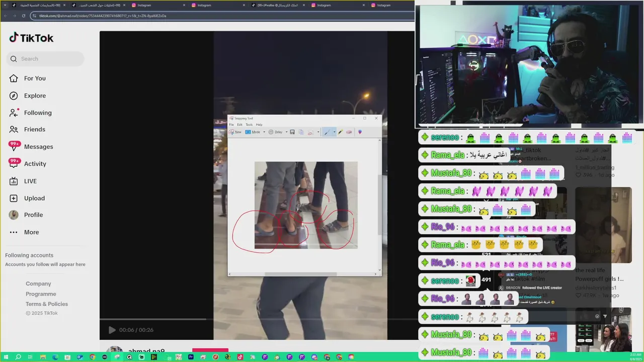Open Microsoft Edge from the taskbar
Screen dimensions: 644x362
(55, 357)
